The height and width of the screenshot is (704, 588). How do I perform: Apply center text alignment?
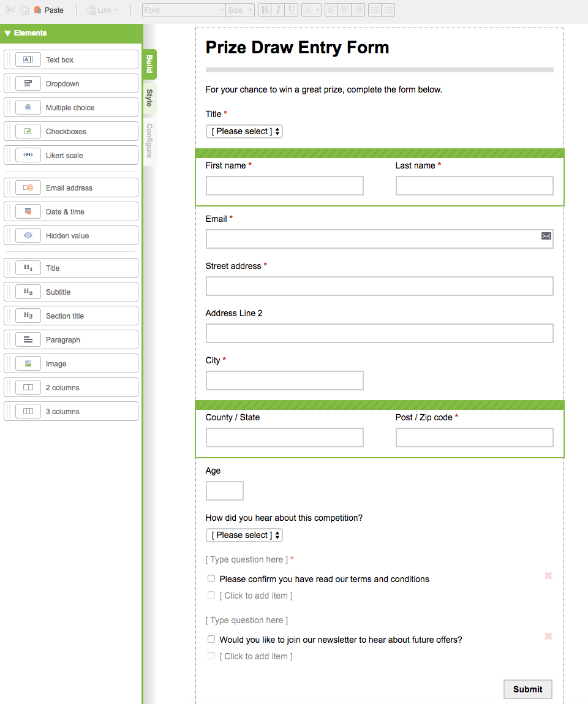(x=345, y=10)
